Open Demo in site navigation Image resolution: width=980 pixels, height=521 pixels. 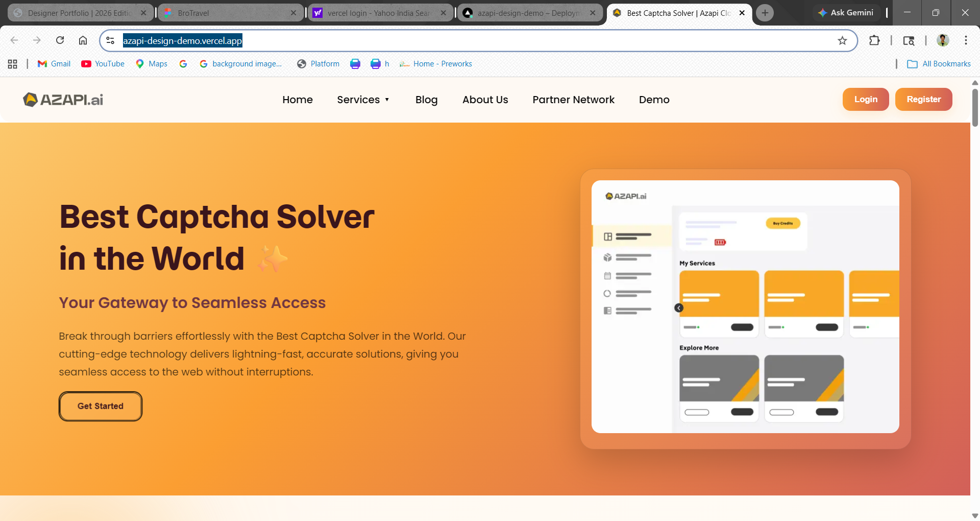coord(654,100)
